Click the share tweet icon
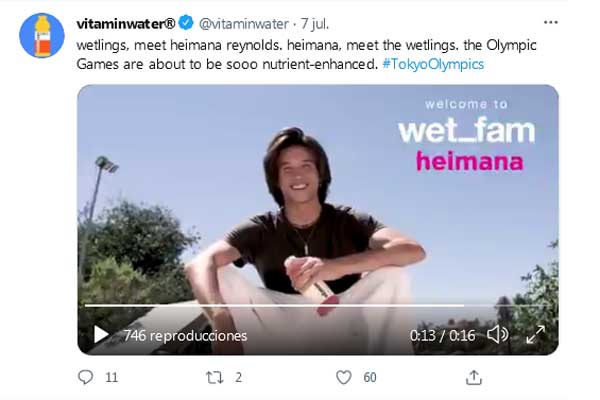The image size is (600, 400). click(474, 377)
